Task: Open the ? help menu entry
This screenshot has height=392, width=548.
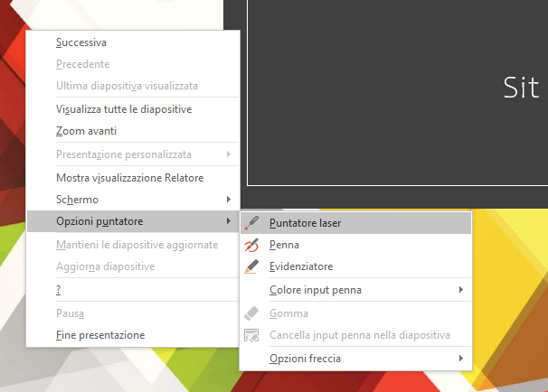Action: tap(59, 290)
